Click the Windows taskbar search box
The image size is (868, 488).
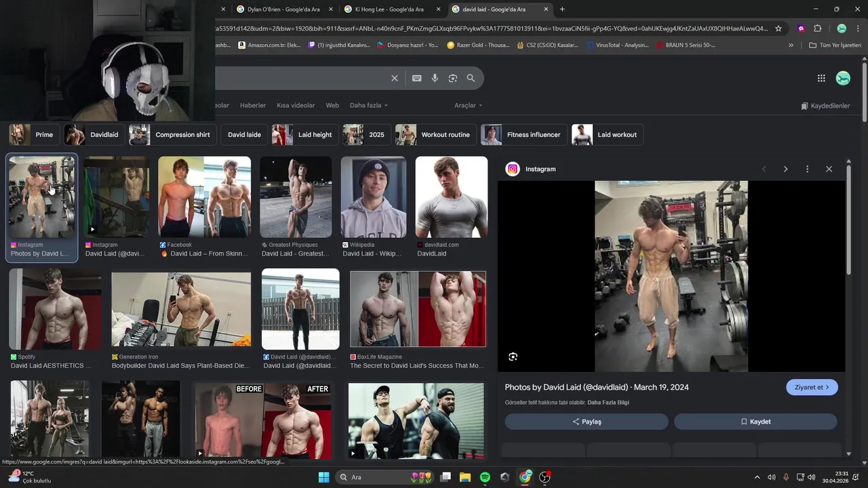385,477
